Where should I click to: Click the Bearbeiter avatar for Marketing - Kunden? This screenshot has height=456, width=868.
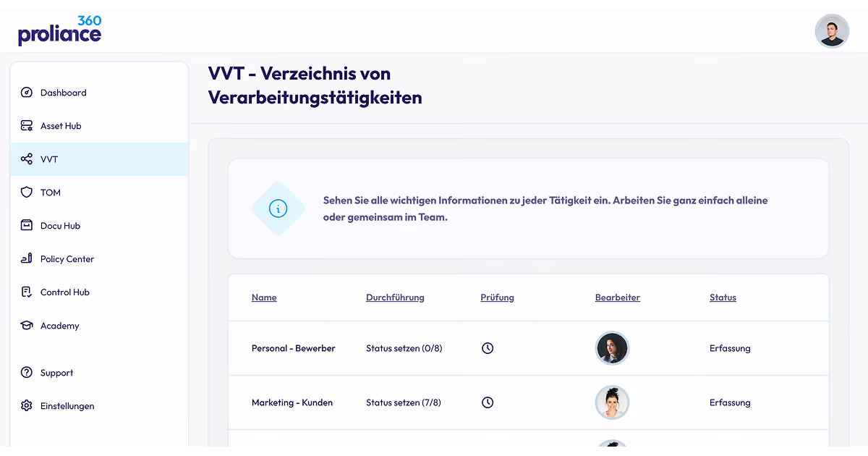tap(612, 402)
